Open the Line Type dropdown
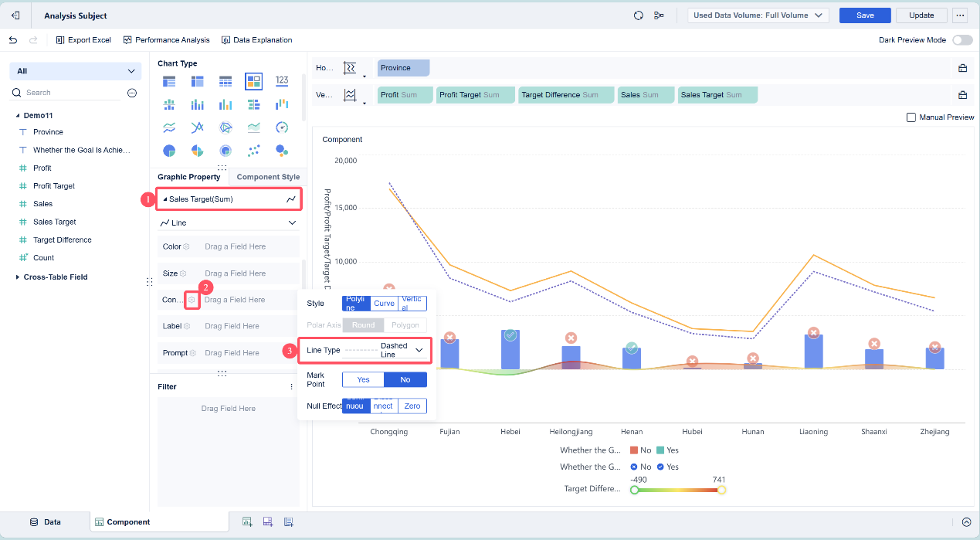The width and height of the screenshot is (980, 540). [x=386, y=351]
